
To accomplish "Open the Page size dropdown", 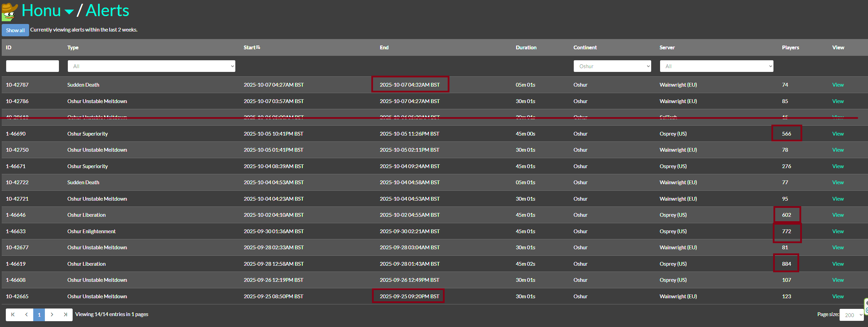I will coord(851,315).
